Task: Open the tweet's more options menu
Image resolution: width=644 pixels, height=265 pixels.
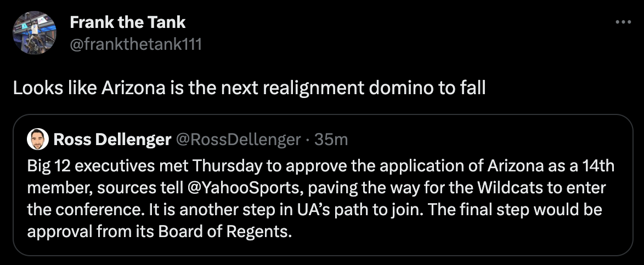Action: coord(623,22)
